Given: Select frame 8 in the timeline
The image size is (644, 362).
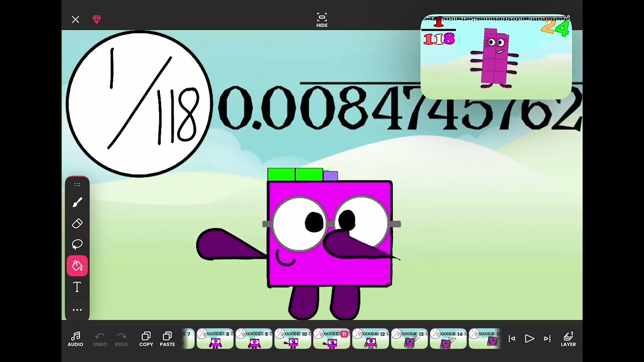Looking at the screenshot, I should coord(215,339).
